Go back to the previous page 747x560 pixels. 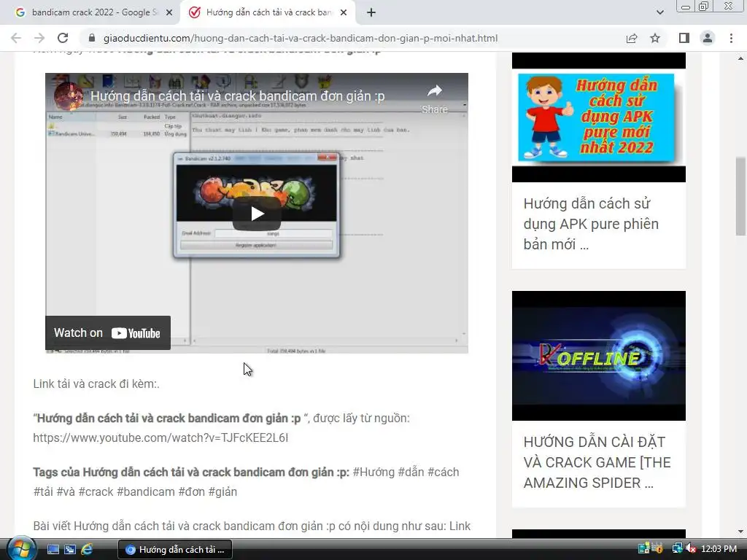16,38
